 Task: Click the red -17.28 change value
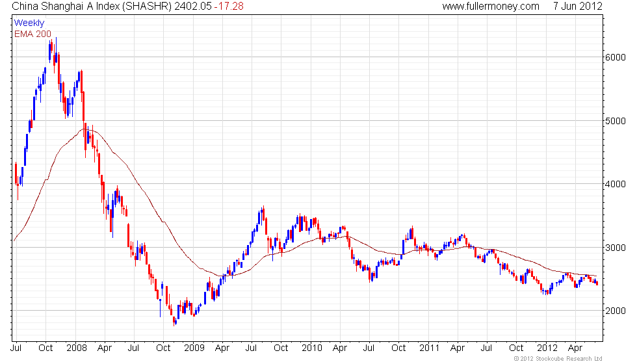(x=229, y=6)
